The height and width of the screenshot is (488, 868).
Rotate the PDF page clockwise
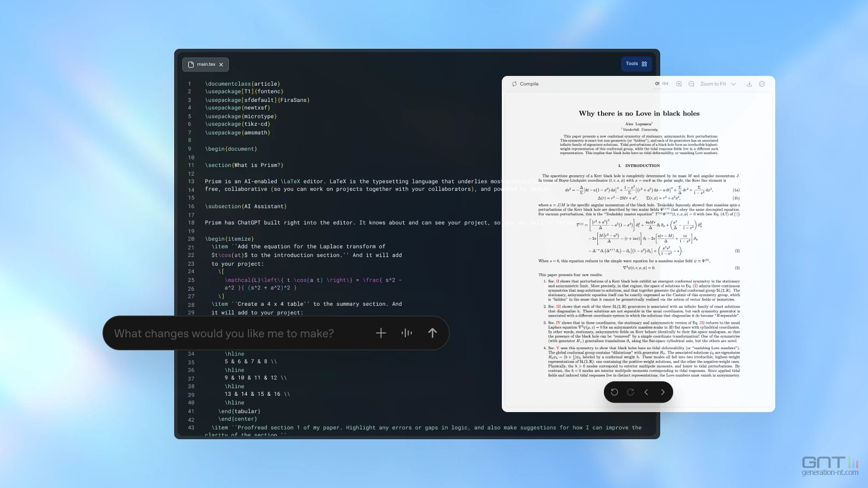[x=630, y=392]
